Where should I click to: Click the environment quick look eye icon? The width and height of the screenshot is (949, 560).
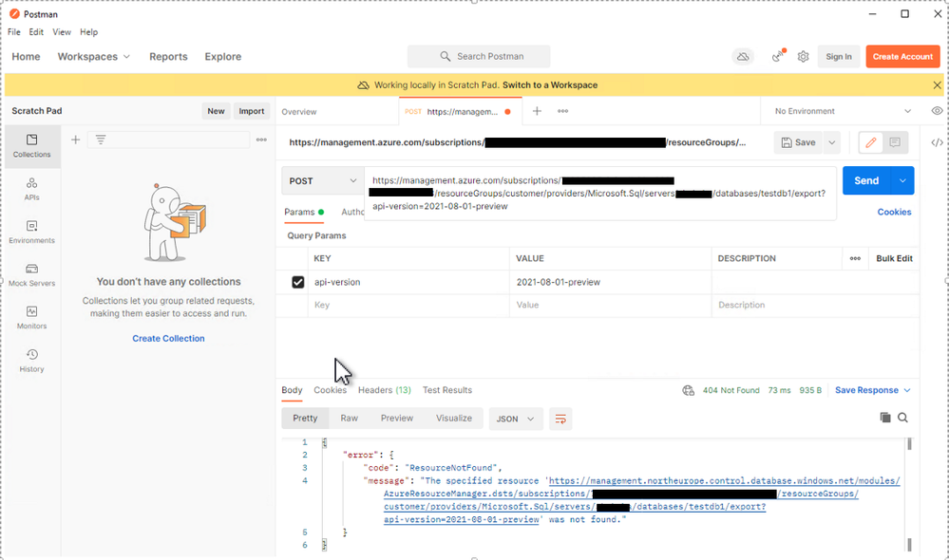click(x=937, y=111)
